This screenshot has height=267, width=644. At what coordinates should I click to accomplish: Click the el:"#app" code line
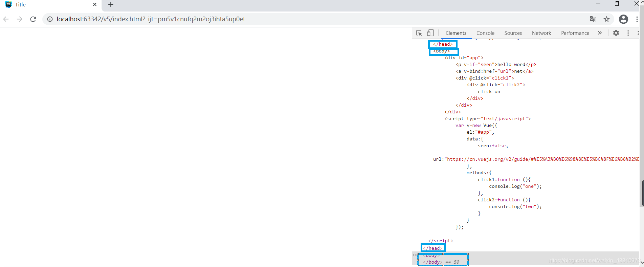pyautogui.click(x=480, y=132)
